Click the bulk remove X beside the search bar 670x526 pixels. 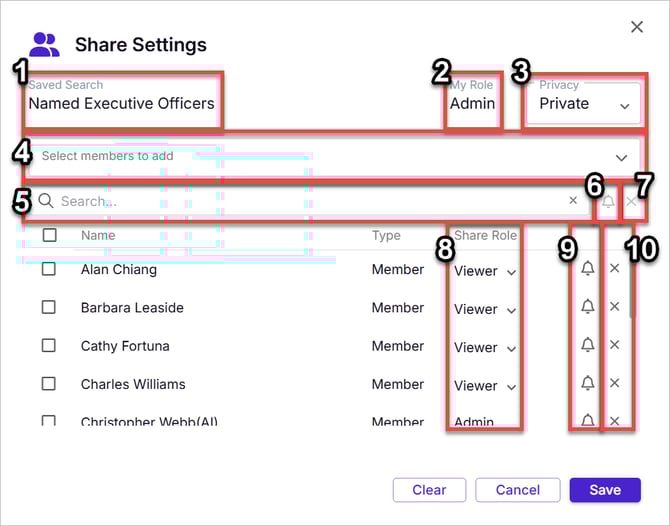[631, 201]
